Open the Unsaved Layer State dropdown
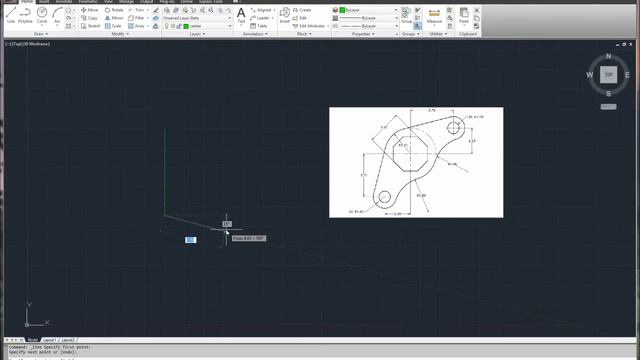Image resolution: width=640 pixels, height=360 pixels. coord(197,18)
